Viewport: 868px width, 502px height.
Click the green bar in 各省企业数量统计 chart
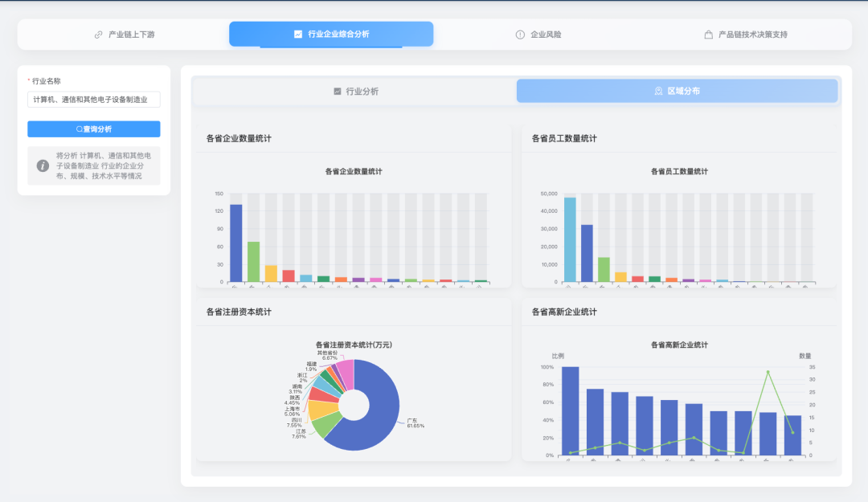coord(253,261)
